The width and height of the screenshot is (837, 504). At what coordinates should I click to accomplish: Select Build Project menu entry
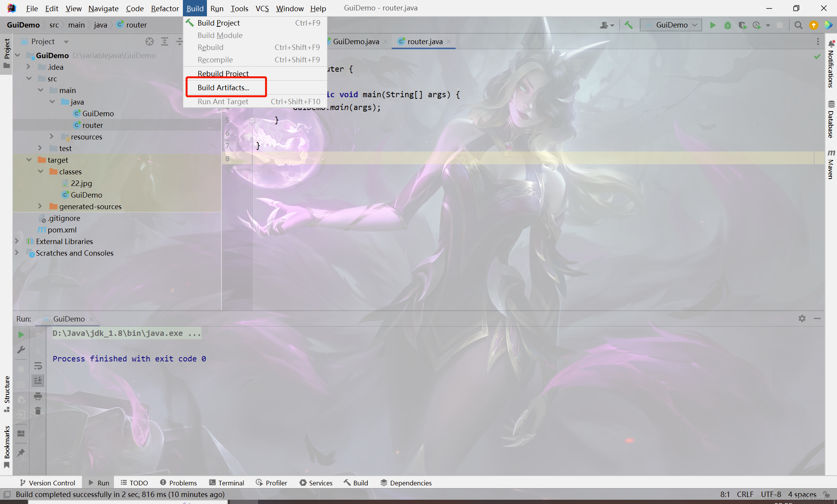point(255,23)
